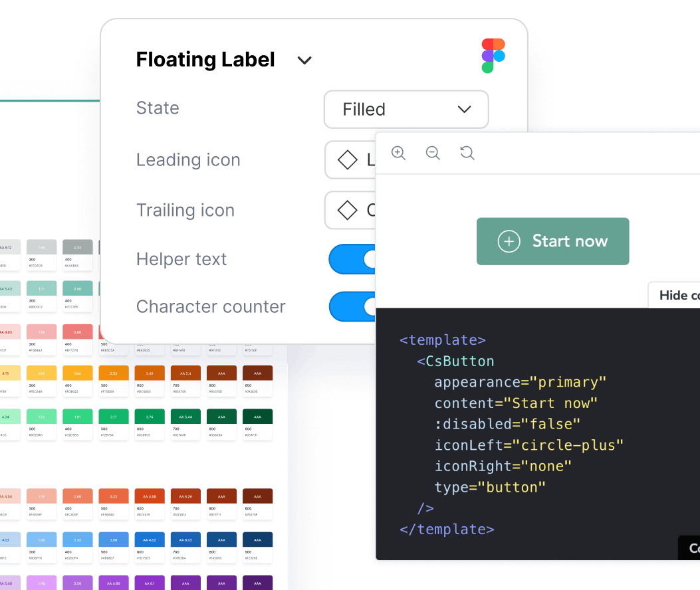Click the <CsButton tag in the code
Screen dimensions: 700x590
point(455,361)
